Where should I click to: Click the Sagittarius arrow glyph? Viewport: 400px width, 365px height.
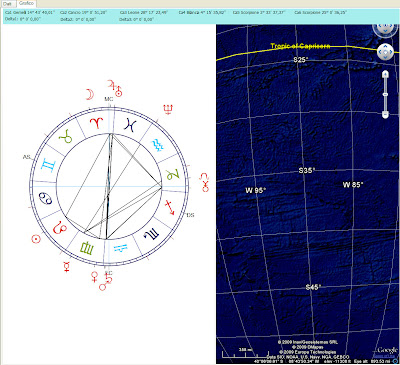point(170,207)
